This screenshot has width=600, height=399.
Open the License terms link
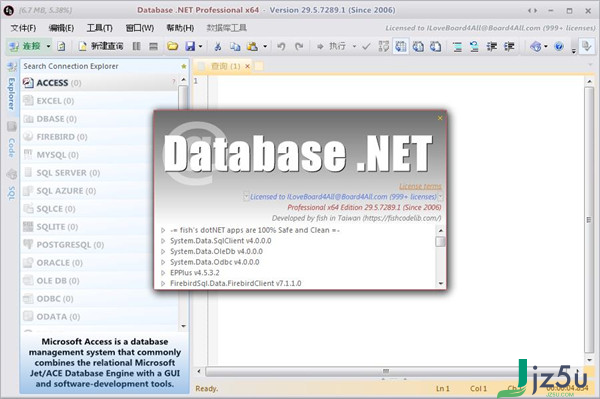tap(420, 186)
